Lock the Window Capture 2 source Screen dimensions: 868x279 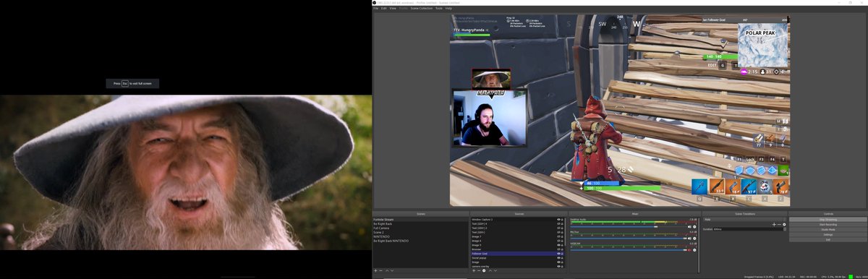[562, 219]
